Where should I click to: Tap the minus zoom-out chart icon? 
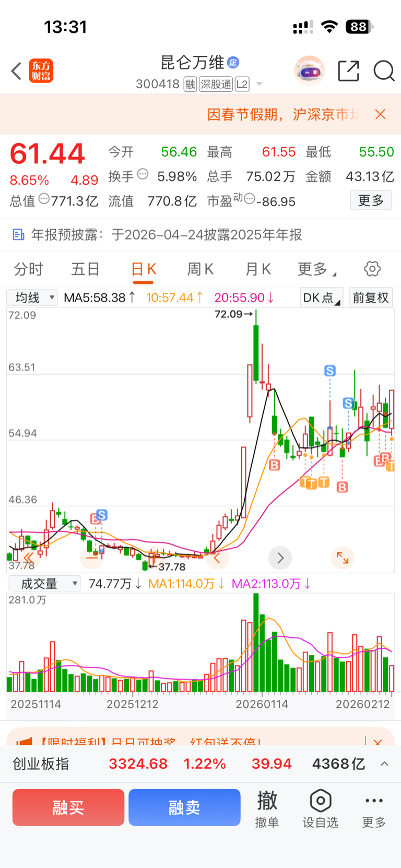pos(92,558)
